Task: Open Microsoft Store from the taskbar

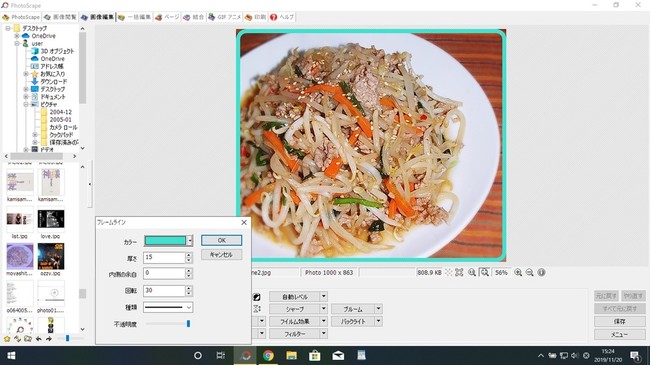Action: point(315,355)
